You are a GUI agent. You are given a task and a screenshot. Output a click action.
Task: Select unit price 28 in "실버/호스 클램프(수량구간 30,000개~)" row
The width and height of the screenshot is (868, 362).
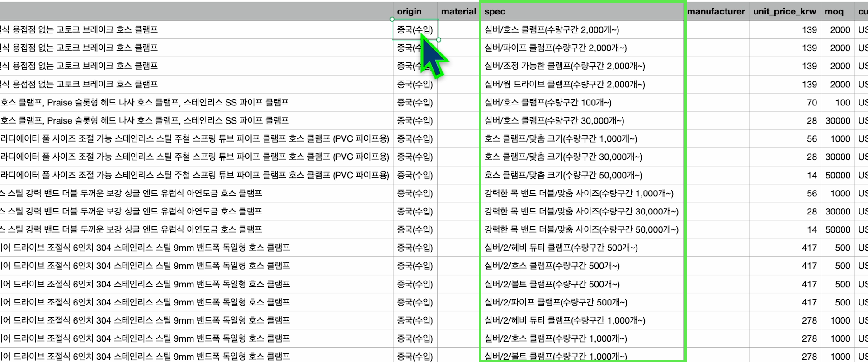[x=785, y=120]
